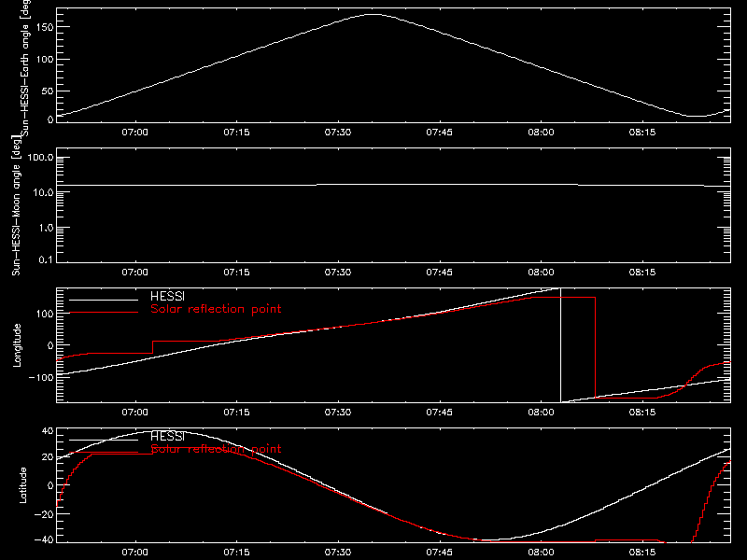Click the -20 tick on Latitude axis

tap(44, 514)
